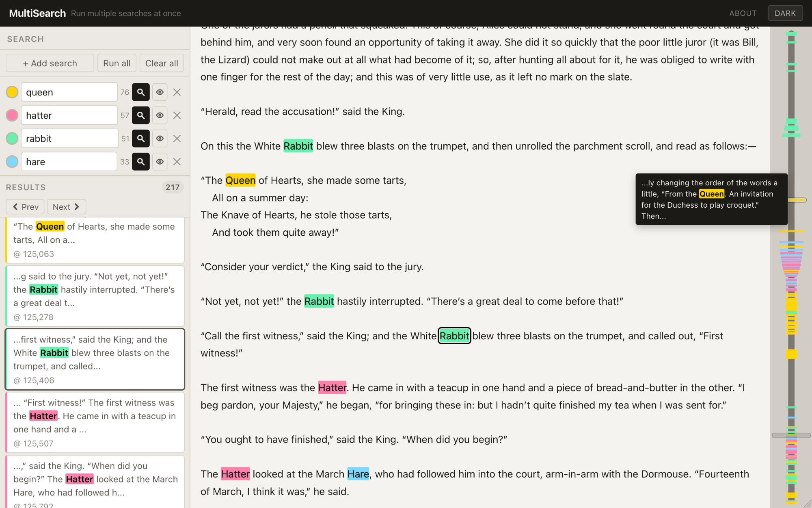The width and height of the screenshot is (812, 508).
Task: Toggle visibility of rabbit highlights
Action: pos(160,139)
